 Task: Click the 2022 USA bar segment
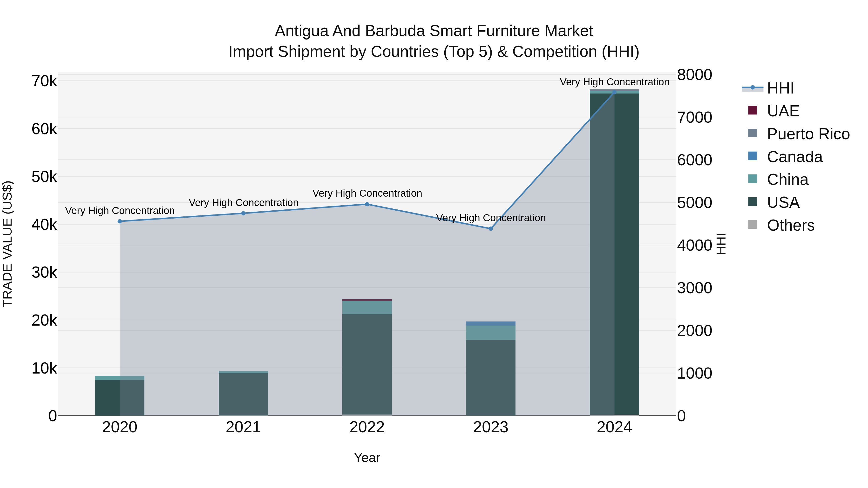pos(367,364)
